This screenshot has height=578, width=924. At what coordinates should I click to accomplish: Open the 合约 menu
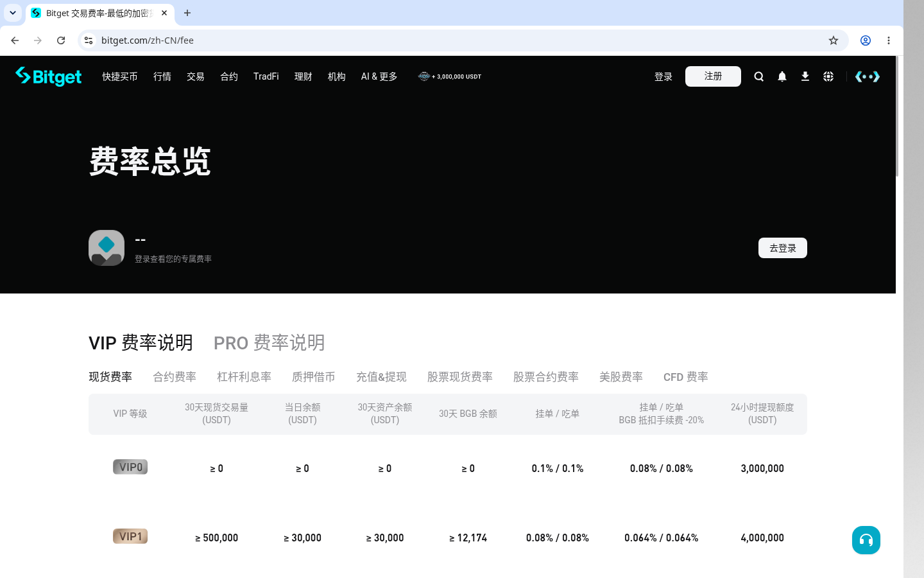229,76
